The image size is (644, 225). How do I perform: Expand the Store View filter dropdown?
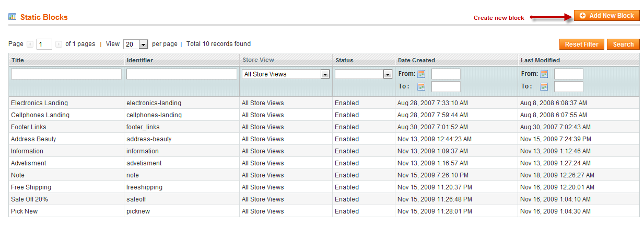(286, 74)
